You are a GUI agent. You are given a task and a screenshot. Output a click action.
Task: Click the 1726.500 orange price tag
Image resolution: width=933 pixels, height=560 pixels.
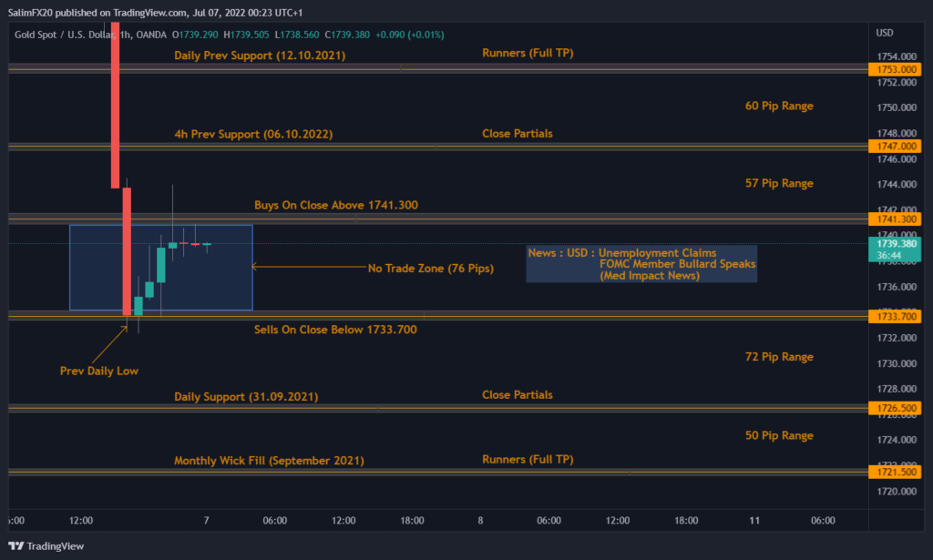pos(897,409)
